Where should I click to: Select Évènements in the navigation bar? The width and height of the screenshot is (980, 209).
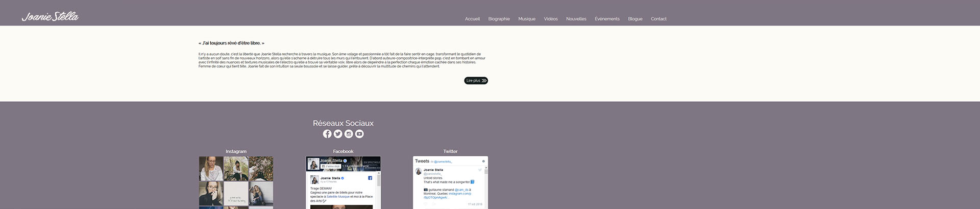pos(607,19)
